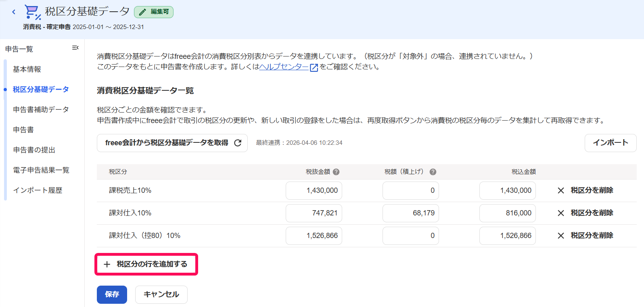Open the ヘルプセンター link
This screenshot has width=644, height=307.
tap(284, 67)
